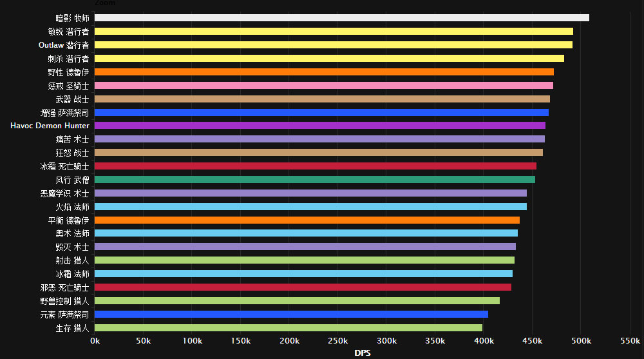This screenshot has height=359, width=644.
Task: Click the light blue 火焰 法师 bar
Action: click(310, 207)
